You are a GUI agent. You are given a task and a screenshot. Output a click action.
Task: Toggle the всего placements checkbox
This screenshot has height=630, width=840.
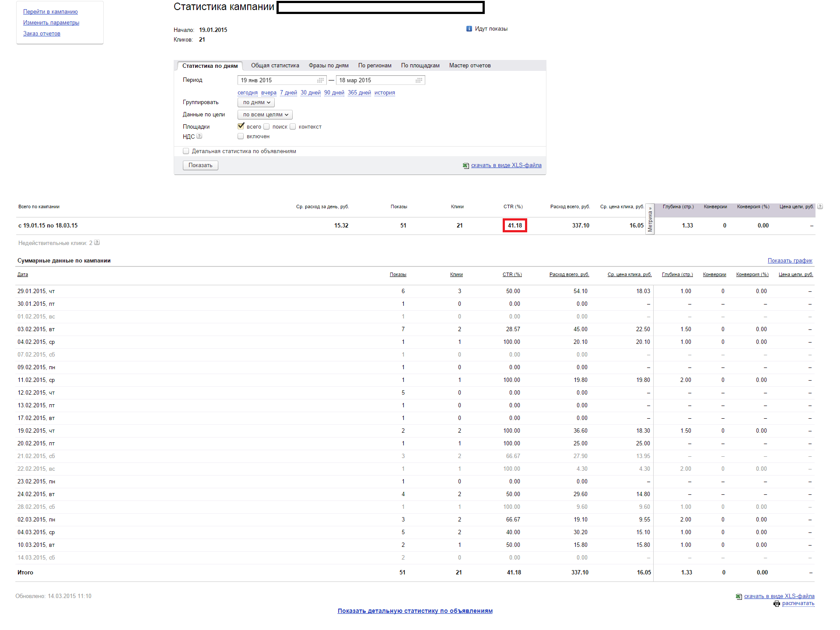(x=241, y=126)
